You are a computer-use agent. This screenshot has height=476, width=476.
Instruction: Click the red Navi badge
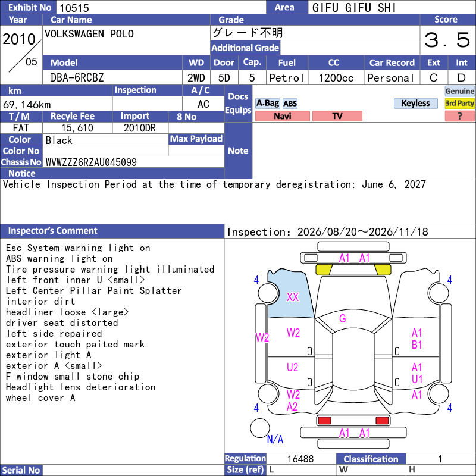point(282,116)
